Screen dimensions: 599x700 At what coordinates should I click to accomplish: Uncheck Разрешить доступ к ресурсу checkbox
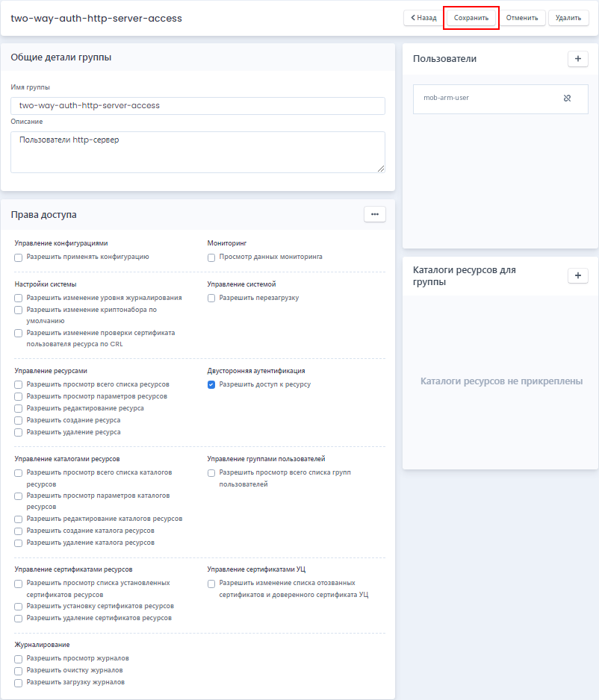tap(211, 385)
